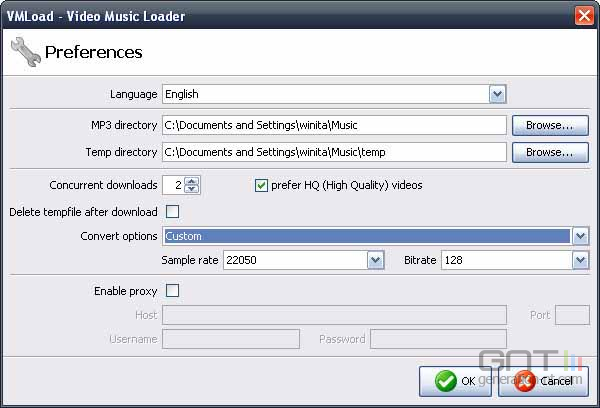Click the Preferences wrench icon

click(x=26, y=52)
